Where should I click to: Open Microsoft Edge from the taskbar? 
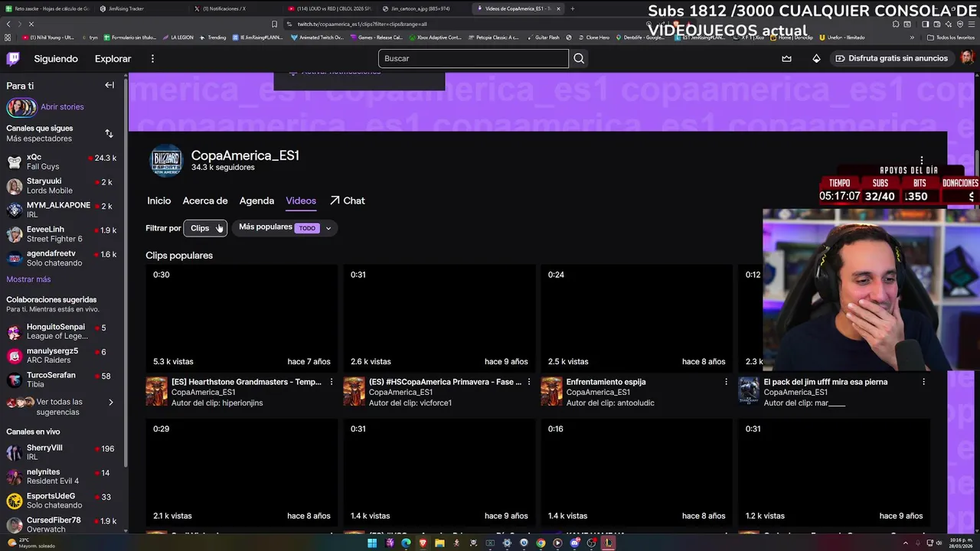[x=406, y=543]
